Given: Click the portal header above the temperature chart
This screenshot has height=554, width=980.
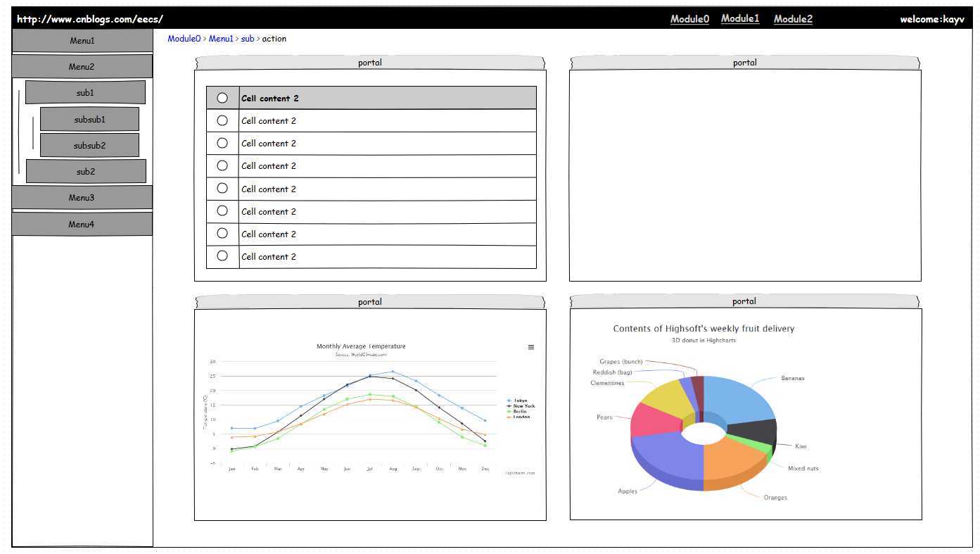Looking at the screenshot, I should [370, 301].
